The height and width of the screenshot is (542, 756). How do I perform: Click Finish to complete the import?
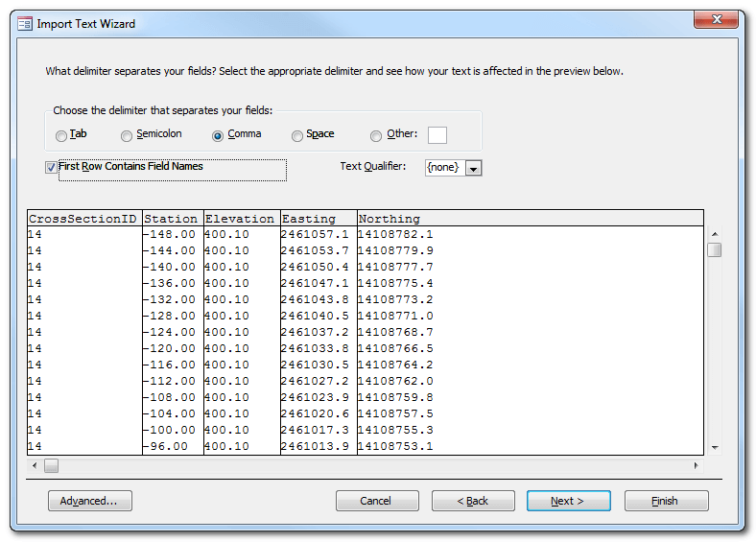[666, 501]
